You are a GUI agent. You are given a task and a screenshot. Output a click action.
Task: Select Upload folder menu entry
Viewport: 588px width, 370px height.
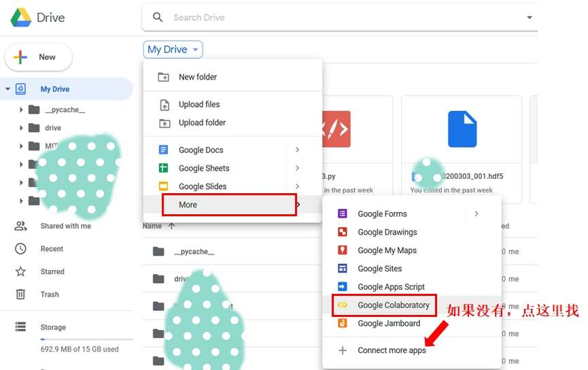[232, 122]
